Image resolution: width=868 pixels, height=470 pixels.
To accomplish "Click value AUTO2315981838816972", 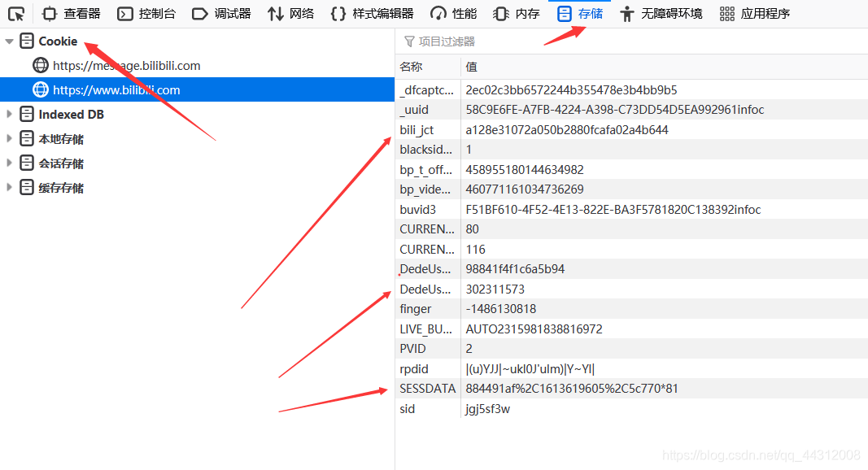I will coord(534,329).
